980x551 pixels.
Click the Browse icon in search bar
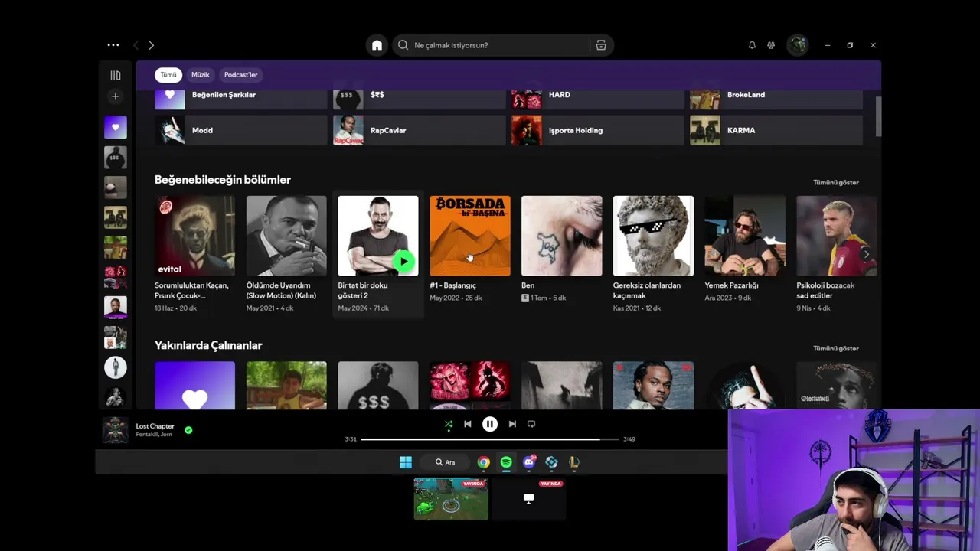[x=601, y=45]
